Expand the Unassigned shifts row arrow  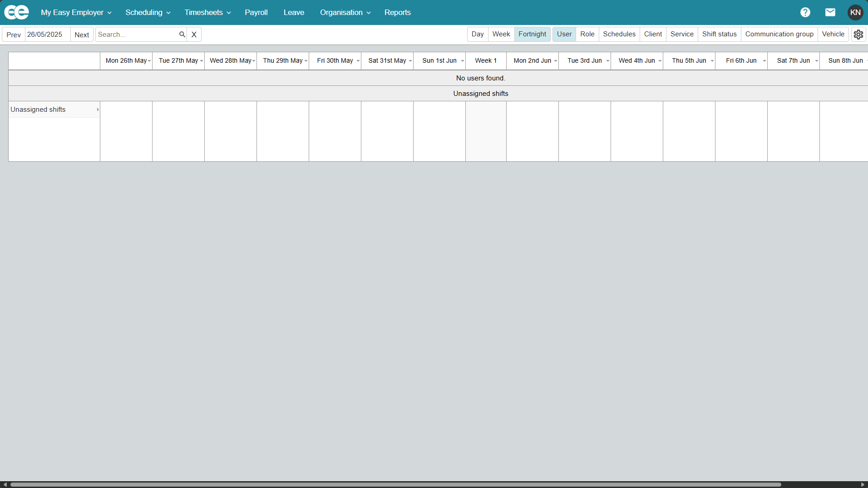[x=98, y=110]
